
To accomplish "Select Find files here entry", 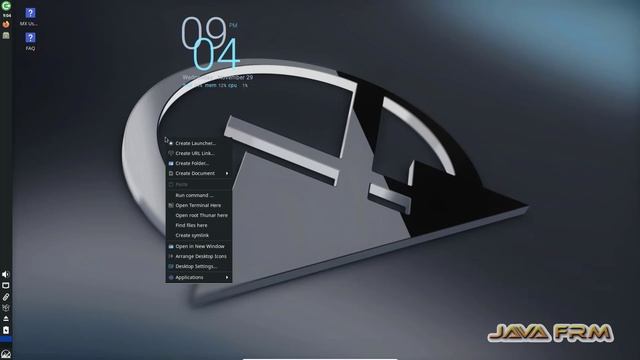I will (199, 225).
